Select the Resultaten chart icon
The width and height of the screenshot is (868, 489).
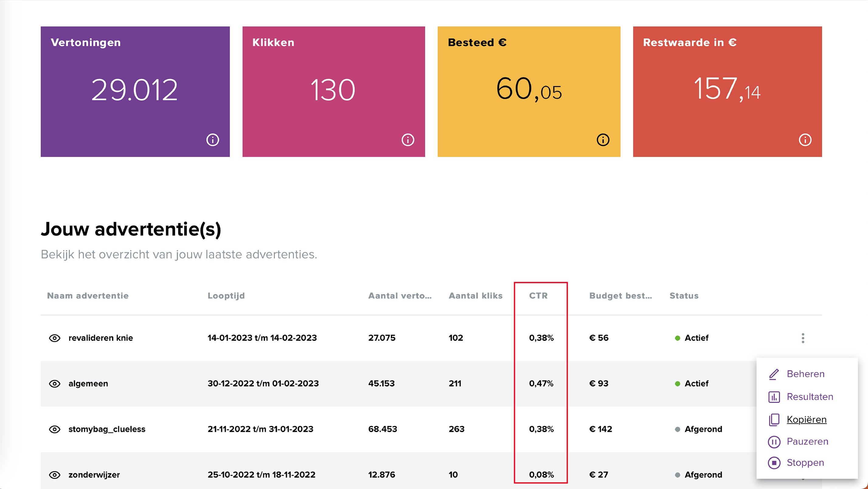coord(774,397)
